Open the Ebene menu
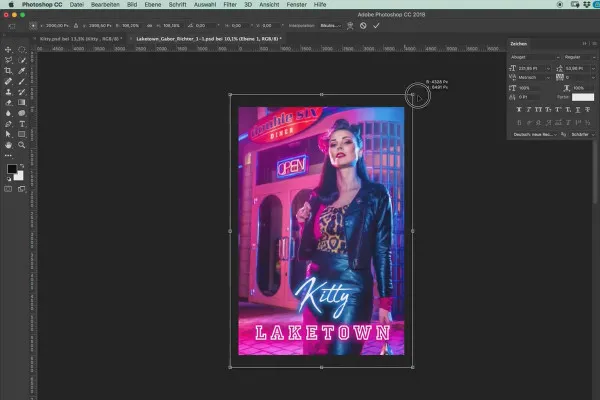 tap(152, 5)
